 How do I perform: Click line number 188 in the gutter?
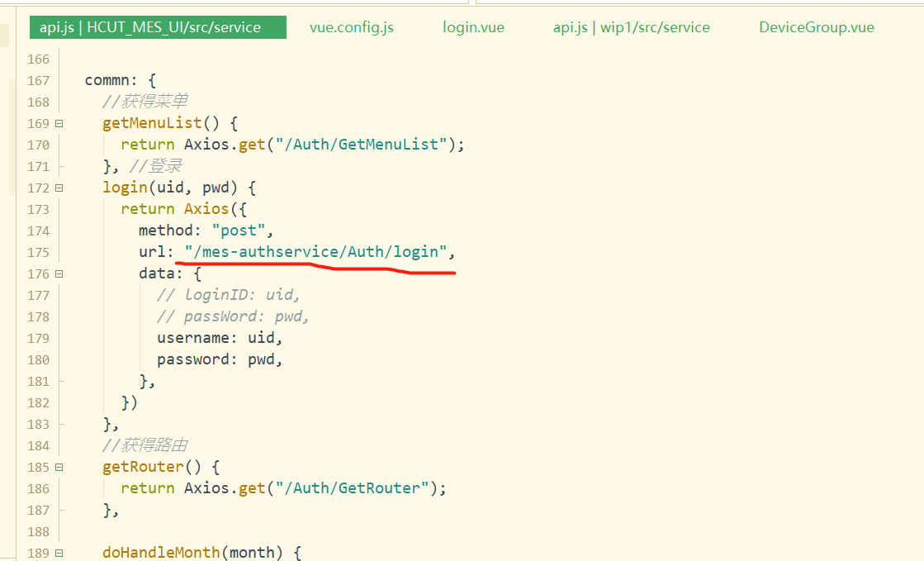[x=38, y=532]
